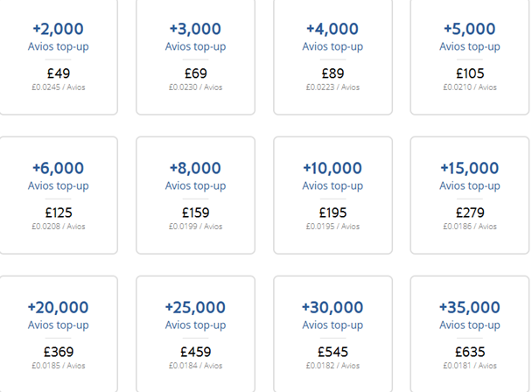Choose the +15,000 Avios top-up for £279
532x392 pixels.
(x=470, y=195)
